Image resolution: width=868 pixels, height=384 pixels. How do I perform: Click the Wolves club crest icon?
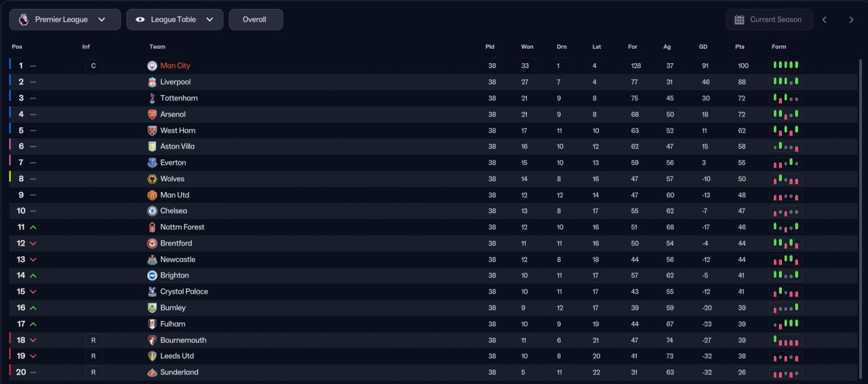pos(152,179)
